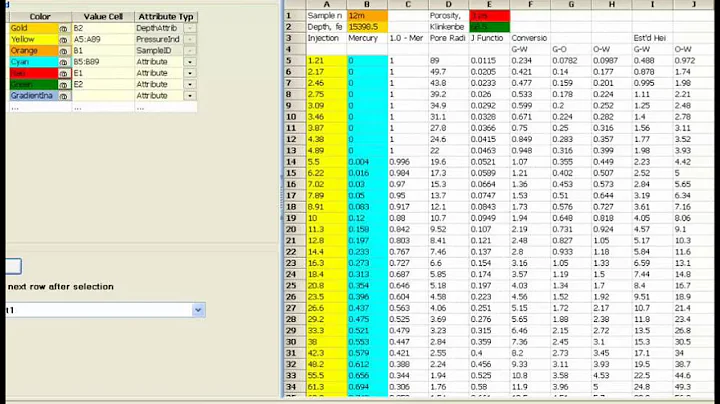
Task: Select the Orange color swatch
Action: [x=34, y=51]
